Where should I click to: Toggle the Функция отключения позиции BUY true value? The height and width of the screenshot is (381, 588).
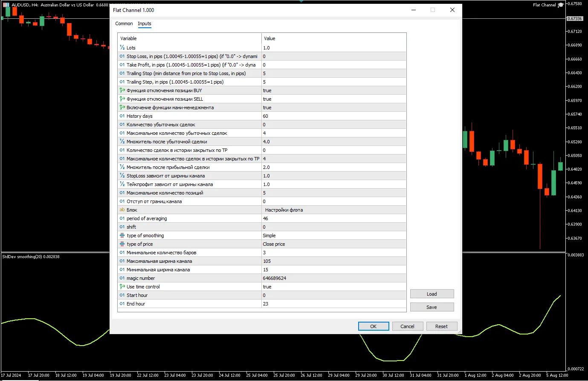pos(333,90)
